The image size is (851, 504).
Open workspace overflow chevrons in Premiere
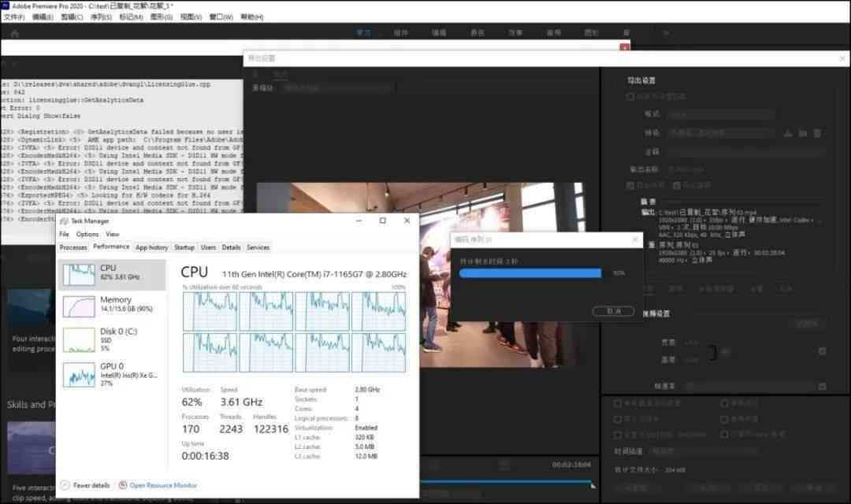click(x=666, y=33)
